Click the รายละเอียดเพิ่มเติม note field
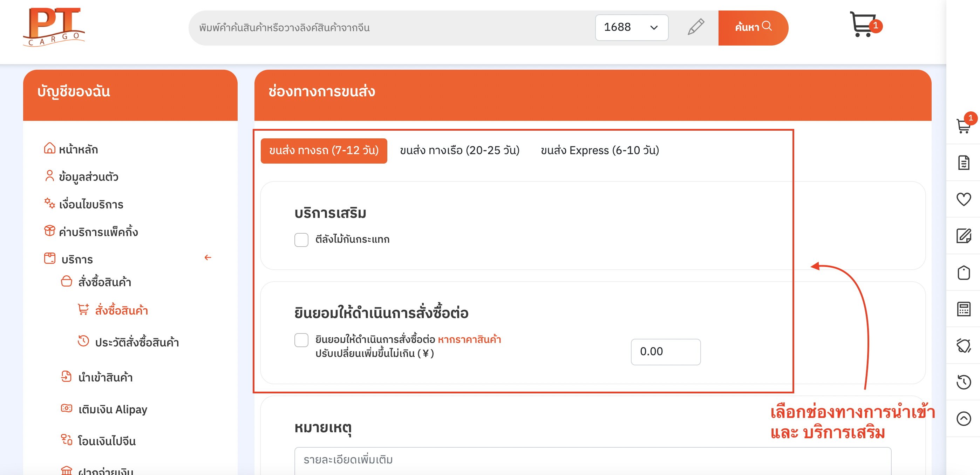980x475 pixels. point(593,461)
